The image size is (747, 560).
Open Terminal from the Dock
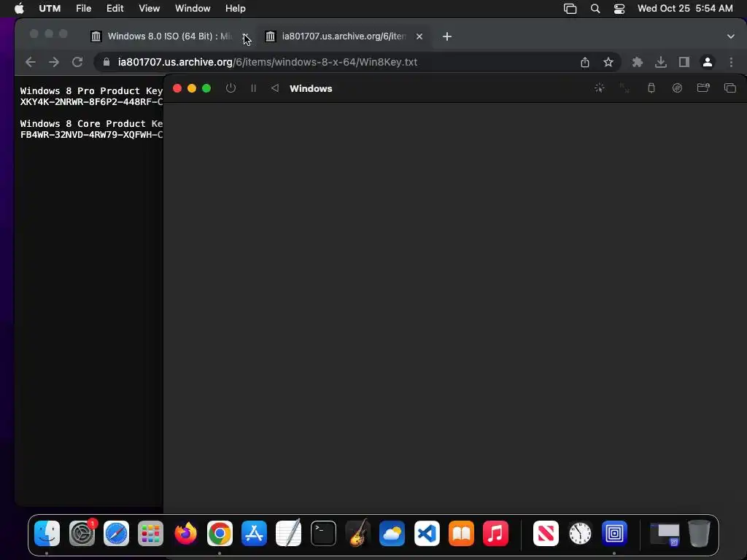(323, 533)
